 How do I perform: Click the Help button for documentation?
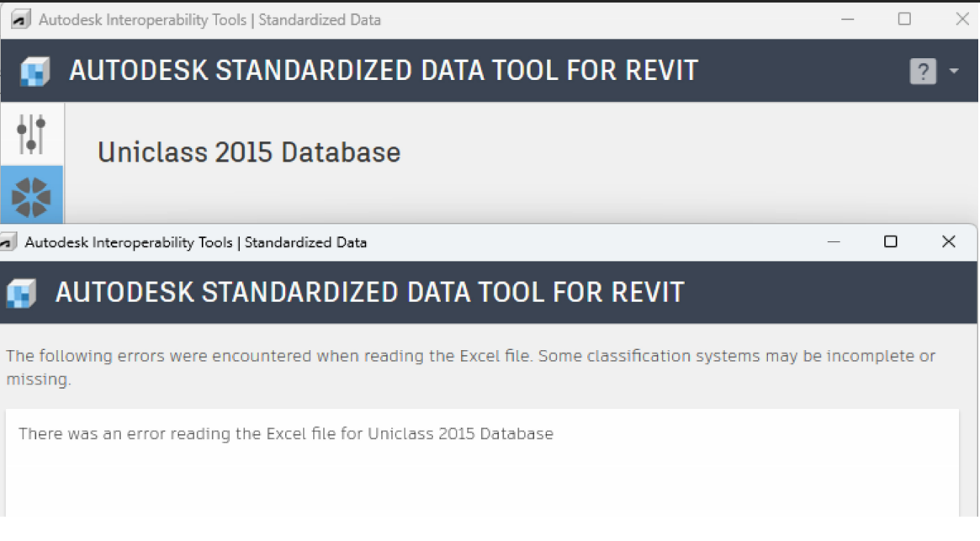point(923,70)
